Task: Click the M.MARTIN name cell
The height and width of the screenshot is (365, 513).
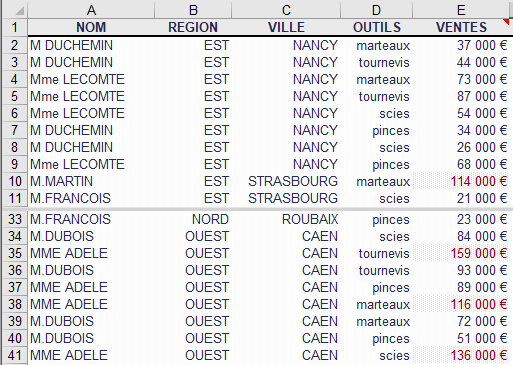Action: tap(91, 181)
